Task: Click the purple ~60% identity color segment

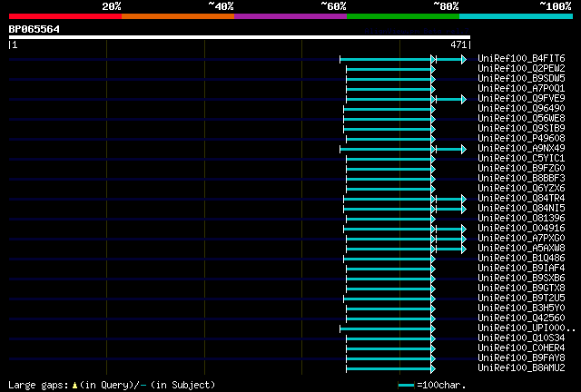Action: [x=290, y=16]
